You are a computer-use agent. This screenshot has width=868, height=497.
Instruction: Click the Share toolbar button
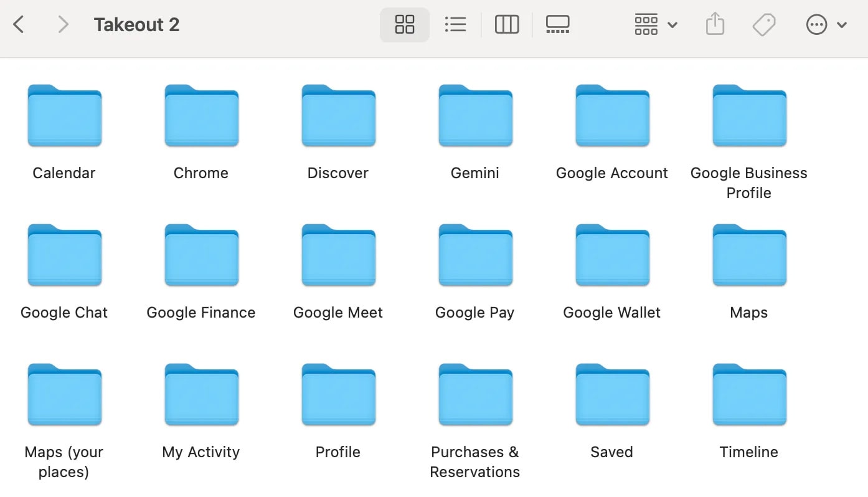pos(715,25)
